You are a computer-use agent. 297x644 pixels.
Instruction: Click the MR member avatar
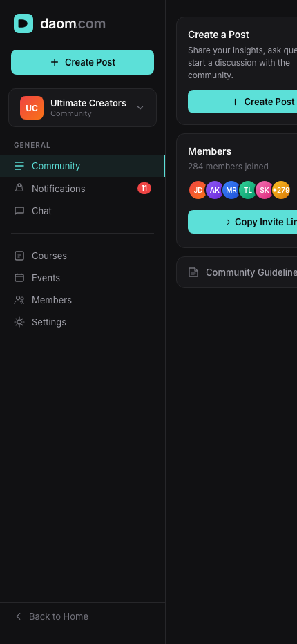[x=231, y=190]
